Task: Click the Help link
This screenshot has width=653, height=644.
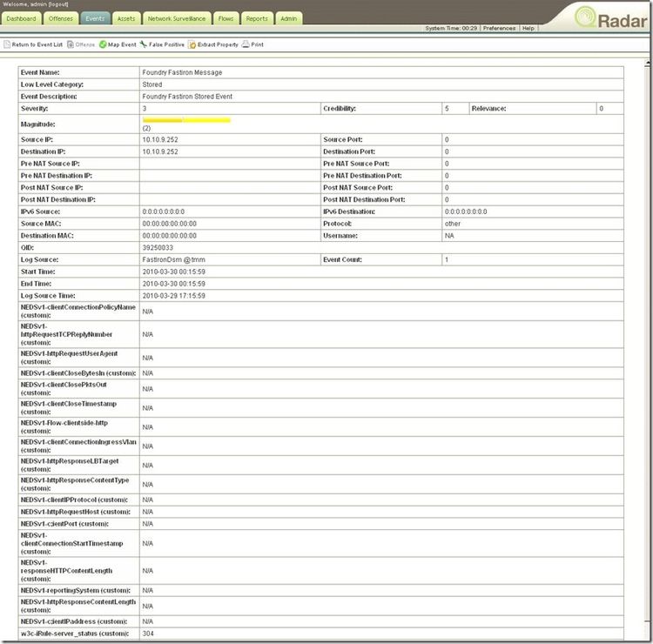Action: (528, 28)
